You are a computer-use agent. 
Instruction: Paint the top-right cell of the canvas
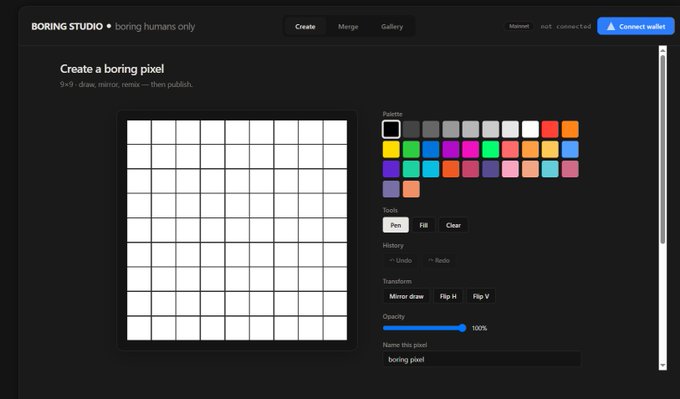pyautogui.click(x=335, y=132)
